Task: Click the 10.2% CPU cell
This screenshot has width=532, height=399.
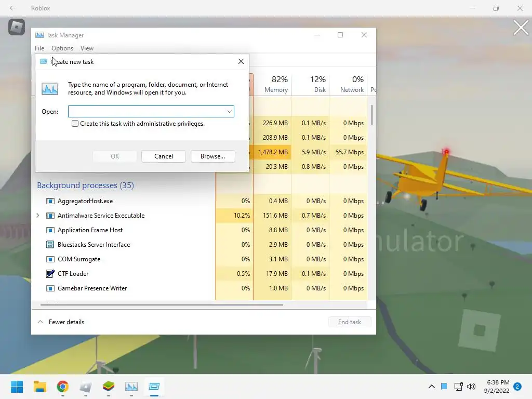Action: pyautogui.click(x=235, y=216)
